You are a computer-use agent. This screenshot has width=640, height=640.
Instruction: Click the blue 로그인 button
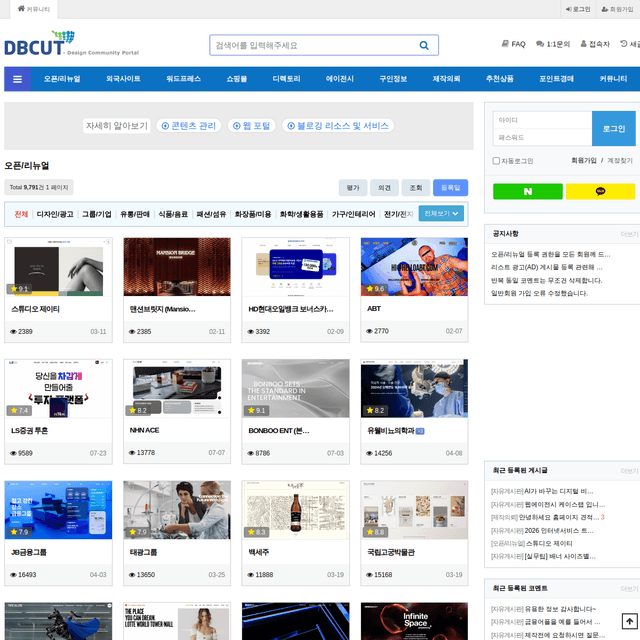click(x=613, y=129)
